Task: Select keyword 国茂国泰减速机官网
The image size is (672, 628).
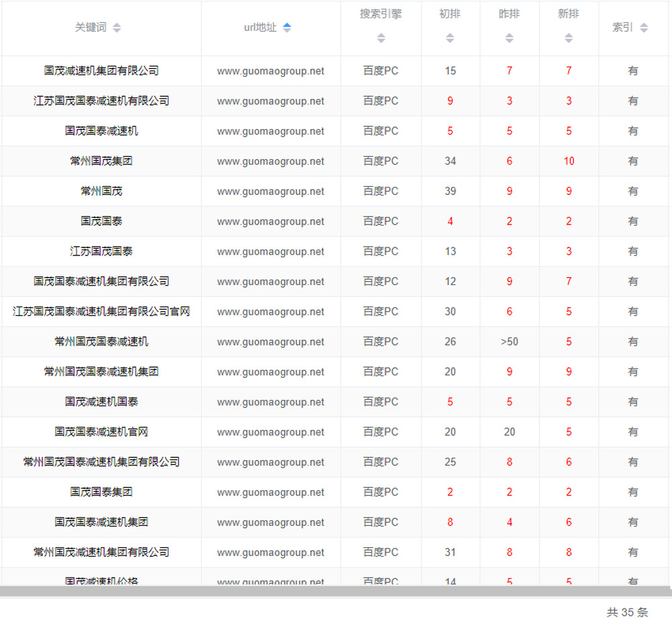Action: click(101, 432)
